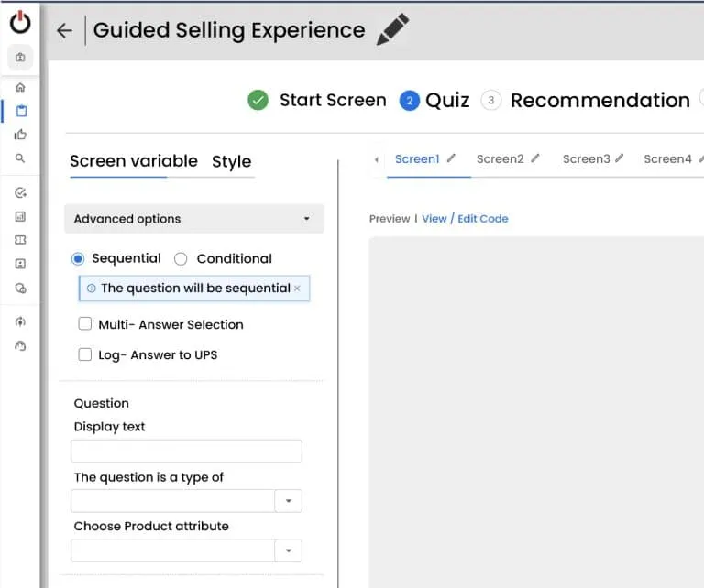Switch to the Style tab

click(231, 162)
